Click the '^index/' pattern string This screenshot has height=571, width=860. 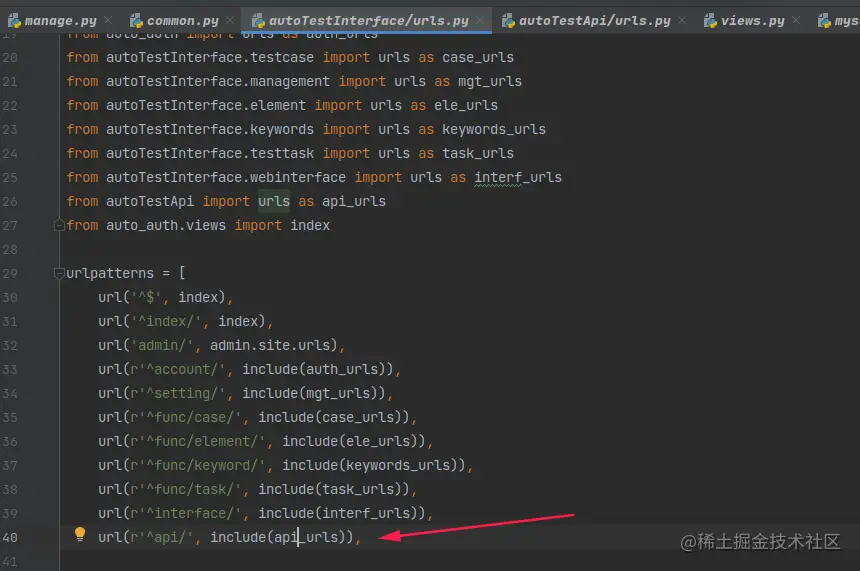tap(166, 321)
